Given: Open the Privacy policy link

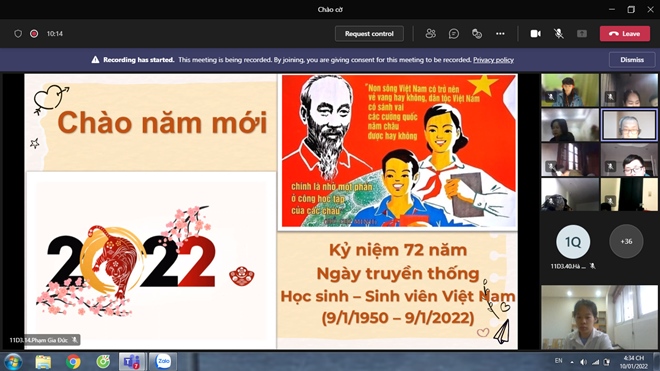Looking at the screenshot, I should click(x=493, y=60).
